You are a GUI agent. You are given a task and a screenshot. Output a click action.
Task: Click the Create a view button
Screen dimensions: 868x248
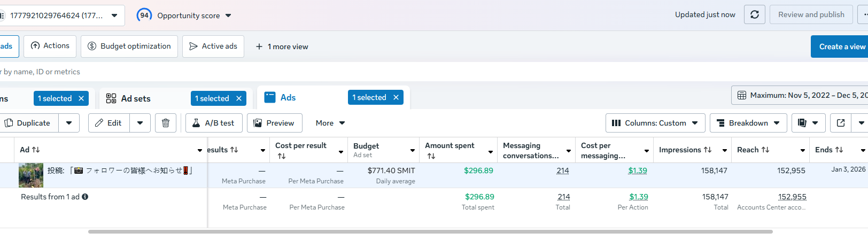841,46
